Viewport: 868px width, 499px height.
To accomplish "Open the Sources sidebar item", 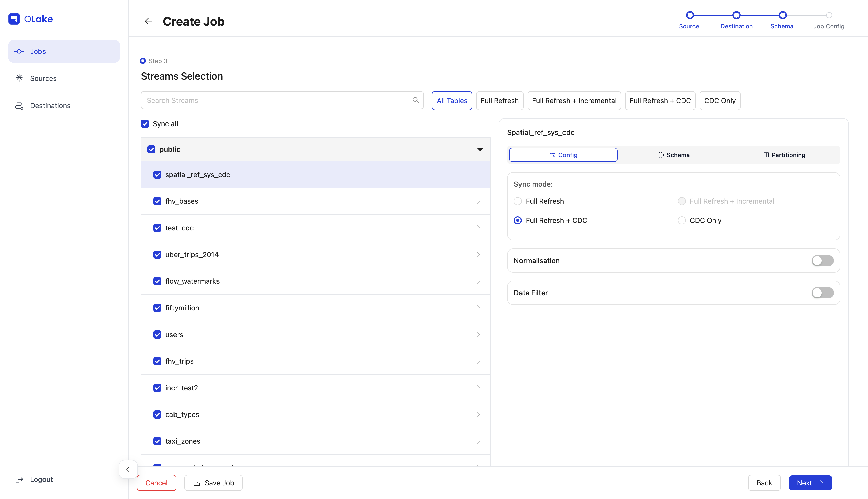I will pyautogui.click(x=64, y=78).
